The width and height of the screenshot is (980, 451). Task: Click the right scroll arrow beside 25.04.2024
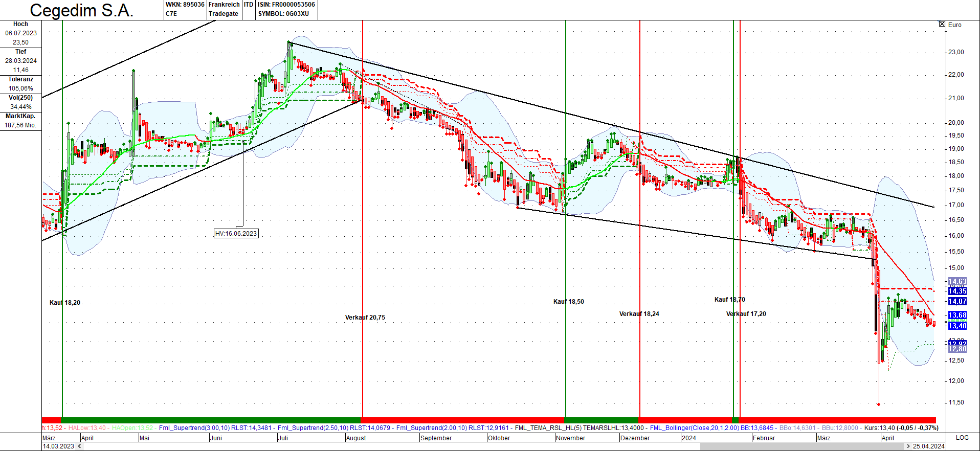tap(908, 446)
